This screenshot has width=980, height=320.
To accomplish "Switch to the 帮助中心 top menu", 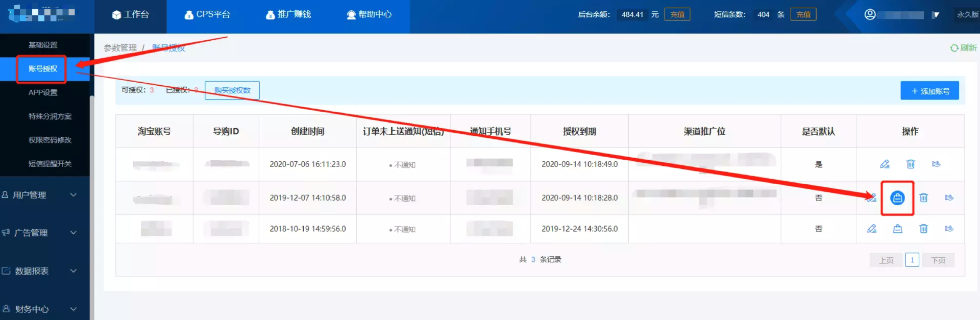I will pyautogui.click(x=369, y=15).
